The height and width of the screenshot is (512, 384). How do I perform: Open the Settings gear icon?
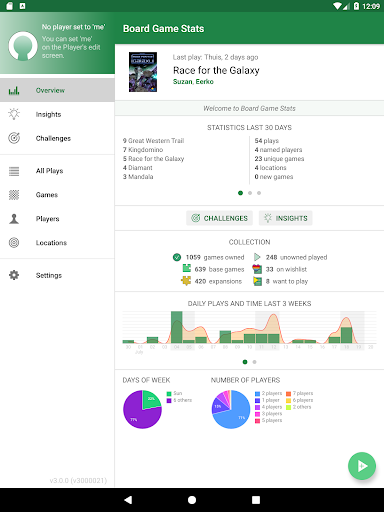(14, 275)
